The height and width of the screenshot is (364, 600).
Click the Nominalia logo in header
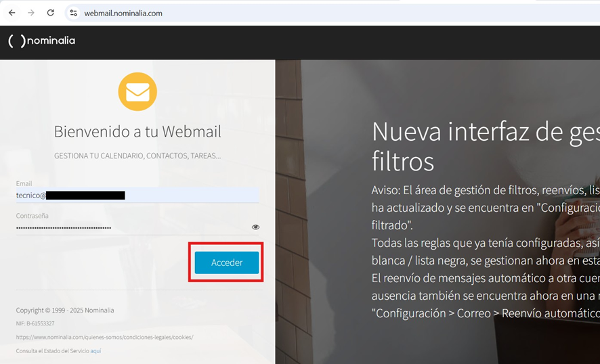[x=42, y=41]
